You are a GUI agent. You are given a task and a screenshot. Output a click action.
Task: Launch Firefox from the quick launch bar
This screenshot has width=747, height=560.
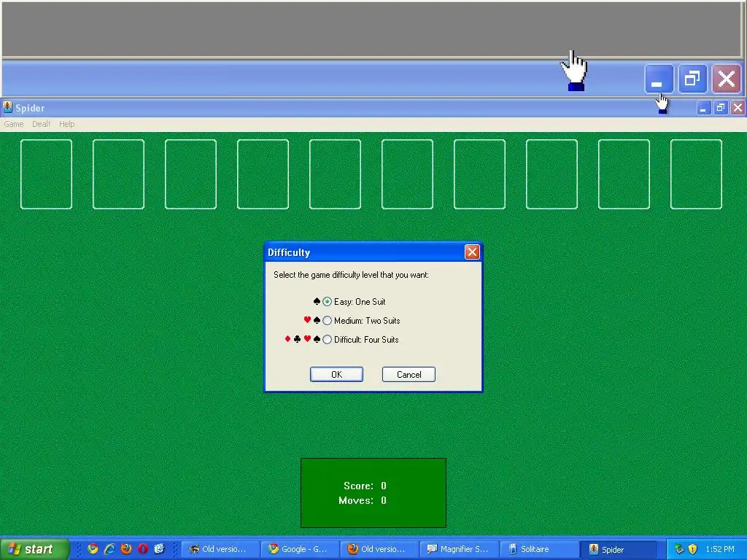(x=126, y=549)
